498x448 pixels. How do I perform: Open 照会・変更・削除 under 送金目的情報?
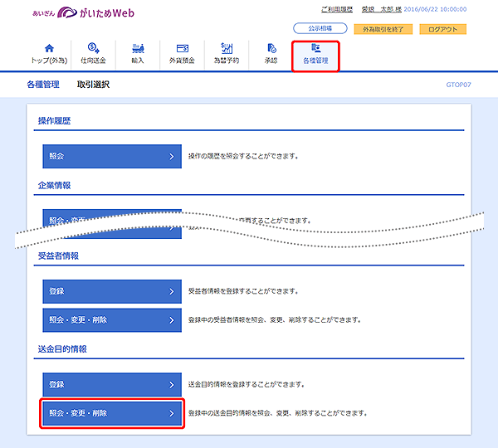112,413
